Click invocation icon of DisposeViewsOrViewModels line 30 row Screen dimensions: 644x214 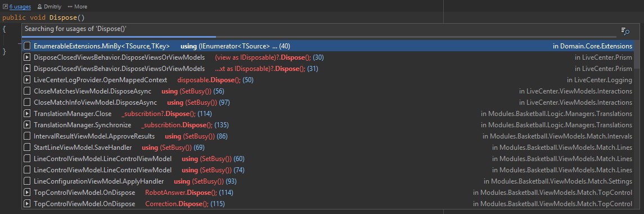coord(27,57)
